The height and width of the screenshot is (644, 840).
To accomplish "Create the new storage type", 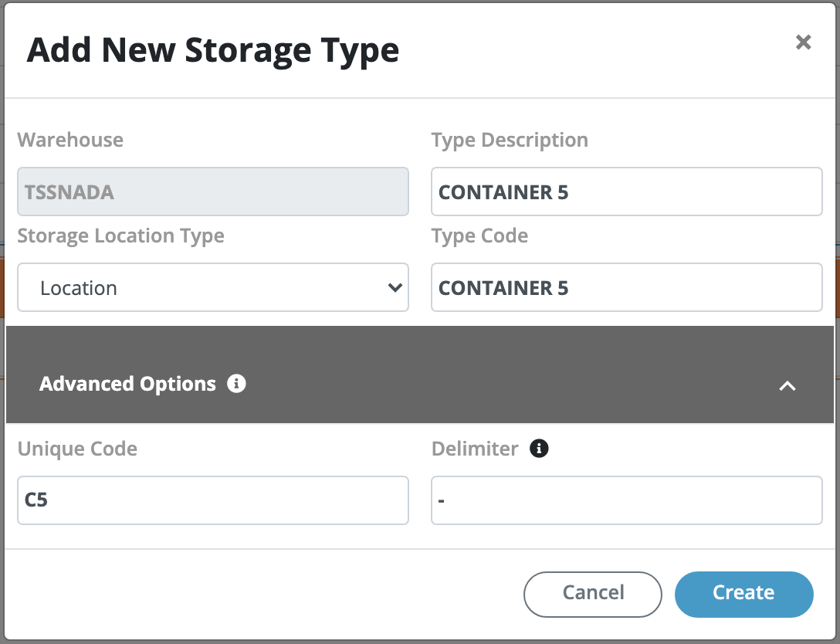I will (x=743, y=593).
